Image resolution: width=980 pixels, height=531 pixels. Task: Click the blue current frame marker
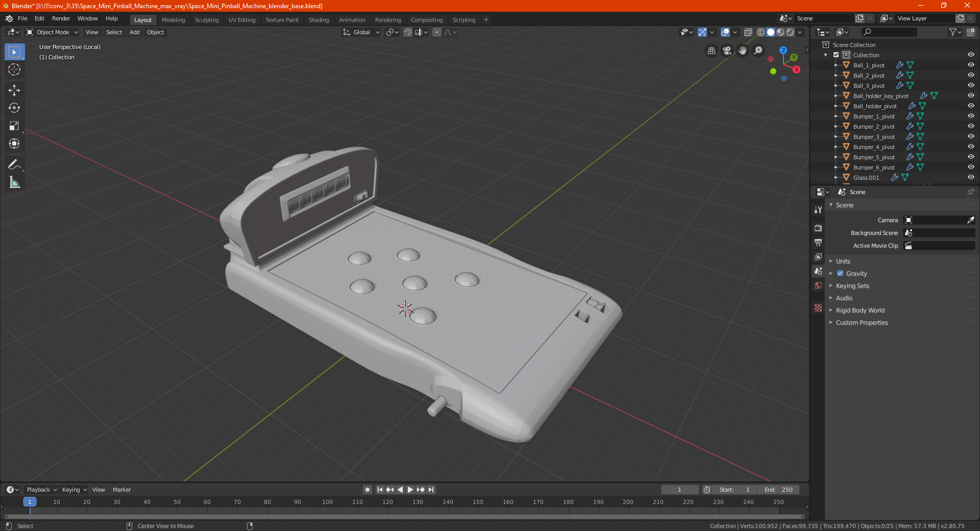(30, 502)
